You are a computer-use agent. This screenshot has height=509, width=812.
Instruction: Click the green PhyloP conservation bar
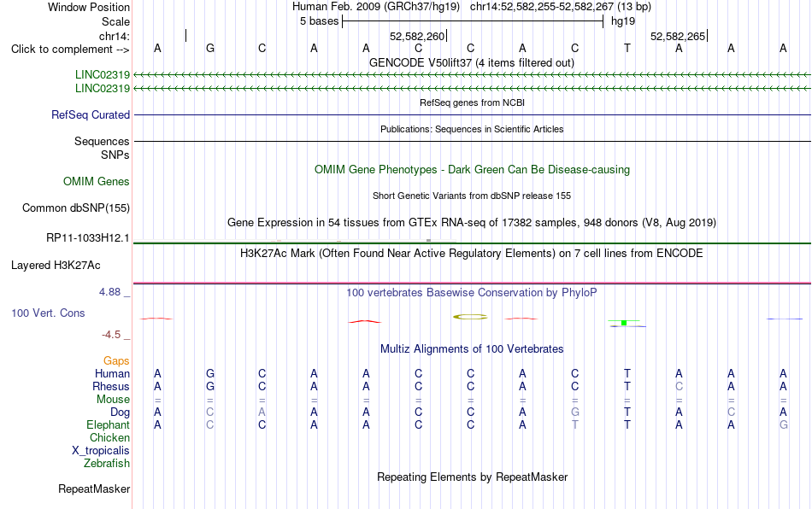624,322
